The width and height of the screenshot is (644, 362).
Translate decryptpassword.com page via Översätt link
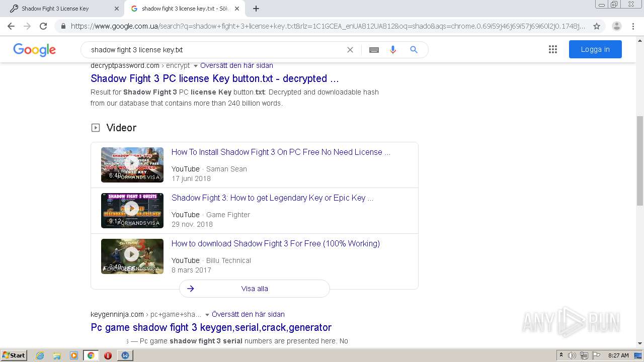click(236, 65)
